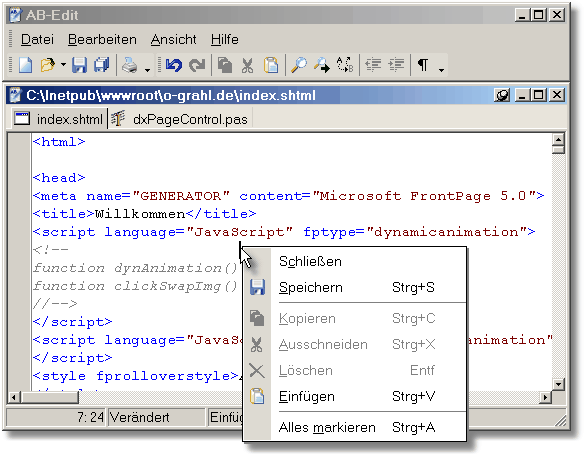
Task: Click the horizontal scrollbar thumb
Action: [x=50, y=397]
